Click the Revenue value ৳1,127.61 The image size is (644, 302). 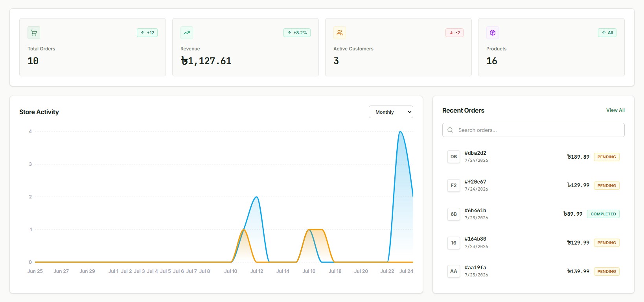[206, 61]
